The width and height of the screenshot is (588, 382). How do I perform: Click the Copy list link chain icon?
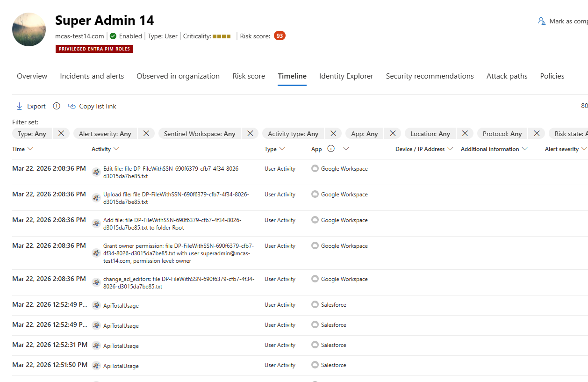(x=72, y=106)
